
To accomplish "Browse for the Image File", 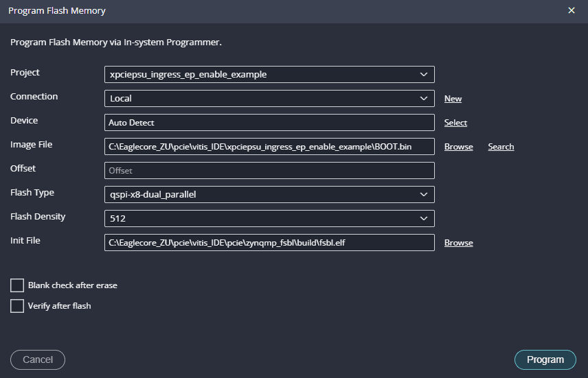I will pos(458,147).
